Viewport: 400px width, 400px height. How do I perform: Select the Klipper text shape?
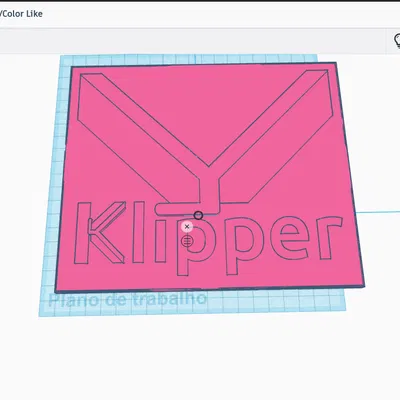pos(208,239)
